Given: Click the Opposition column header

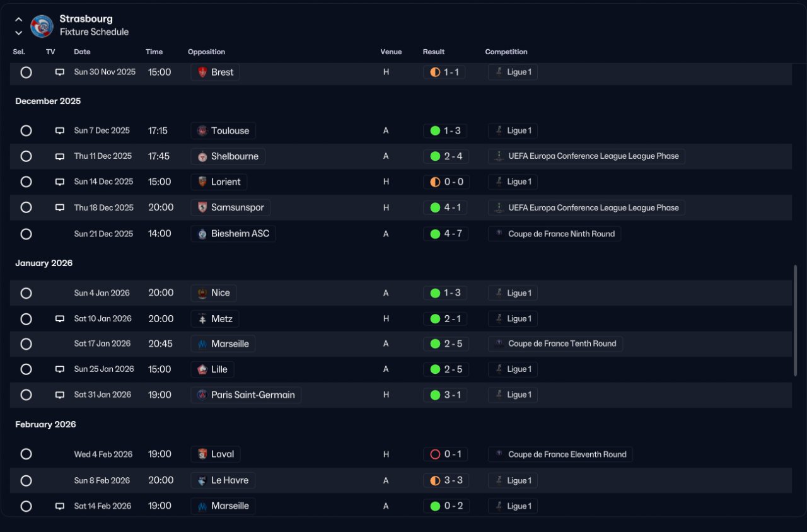Looking at the screenshot, I should pos(206,52).
